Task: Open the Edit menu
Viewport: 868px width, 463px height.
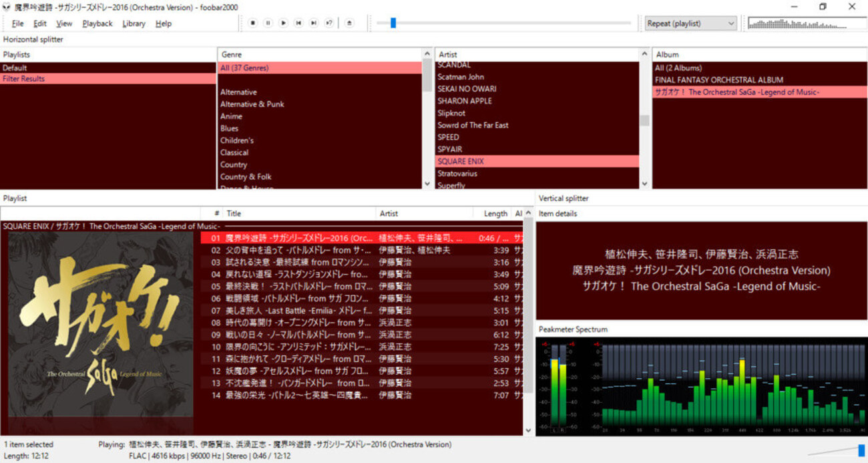Action: pos(40,23)
